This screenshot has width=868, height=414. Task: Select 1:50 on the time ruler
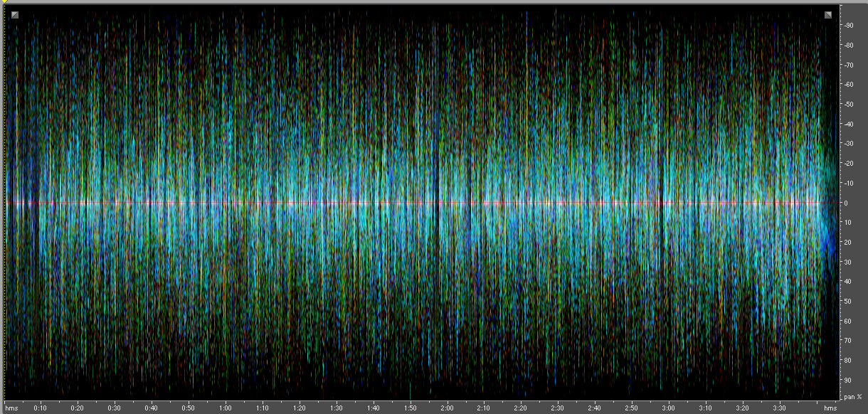(410, 408)
